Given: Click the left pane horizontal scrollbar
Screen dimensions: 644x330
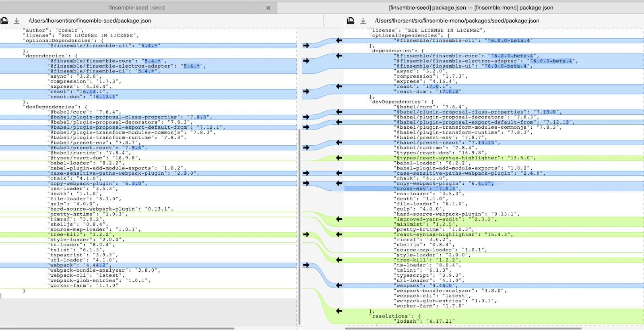Looking at the screenshot, I should (118, 328).
